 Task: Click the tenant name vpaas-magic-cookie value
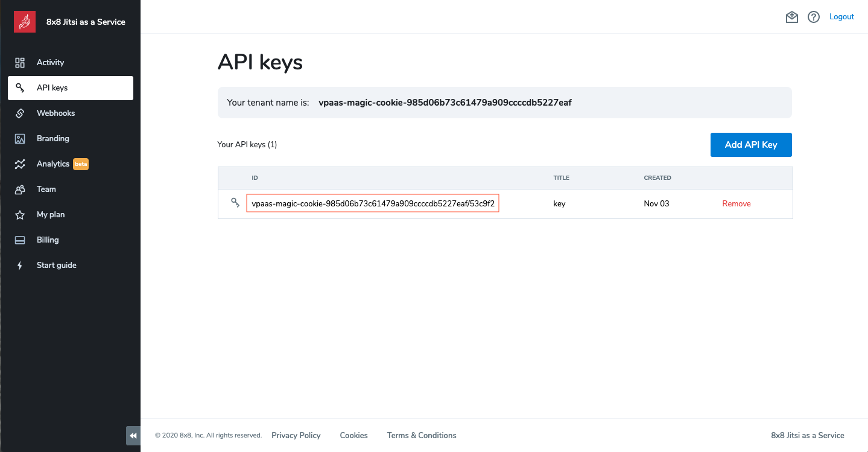(x=445, y=103)
